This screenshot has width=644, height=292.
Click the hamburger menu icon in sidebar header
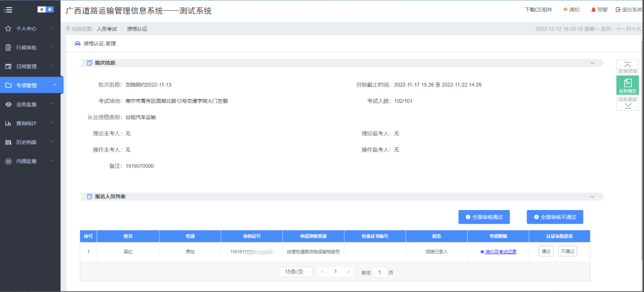[x=8, y=10]
